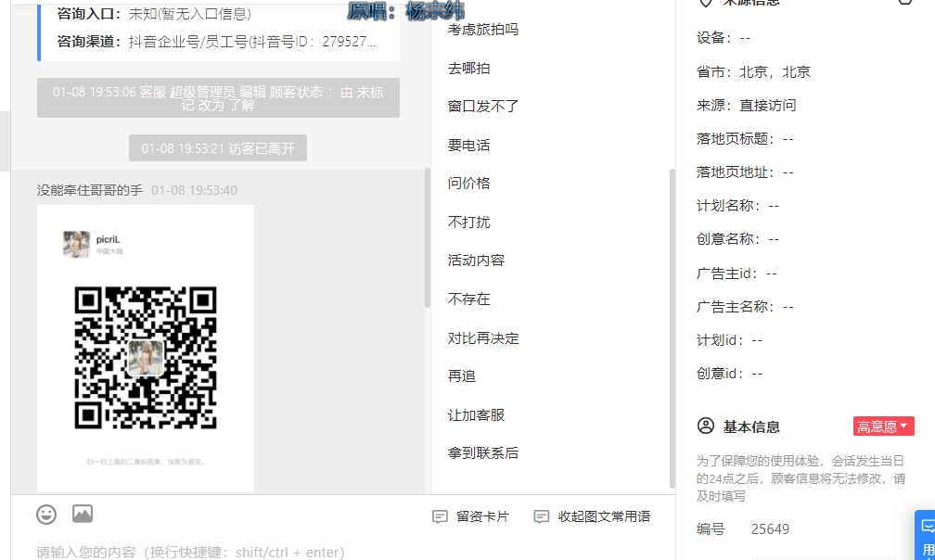Click the 广告主名称 entry
935x560 pixels.
point(745,307)
